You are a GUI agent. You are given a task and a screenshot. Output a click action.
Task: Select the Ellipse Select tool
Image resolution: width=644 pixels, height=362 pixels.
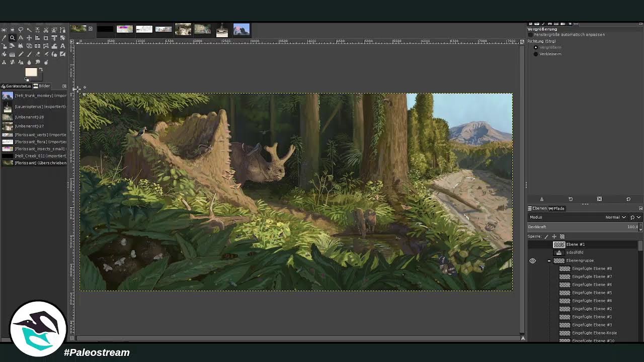tap(12, 30)
